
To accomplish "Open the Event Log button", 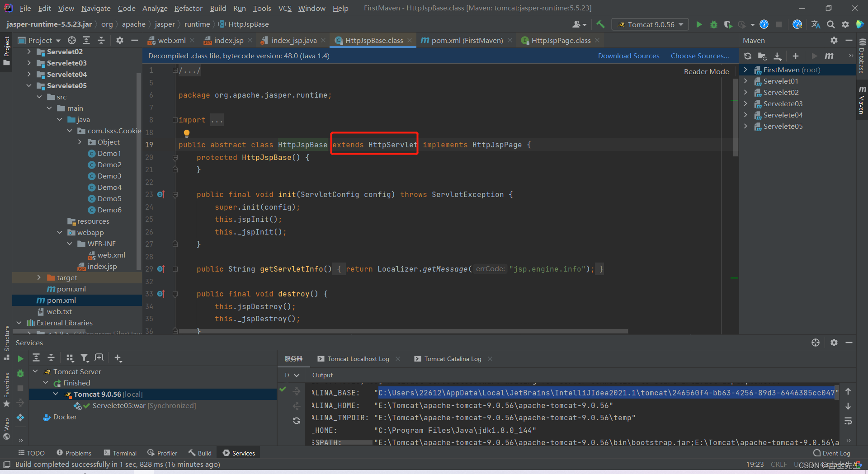I will (x=831, y=453).
